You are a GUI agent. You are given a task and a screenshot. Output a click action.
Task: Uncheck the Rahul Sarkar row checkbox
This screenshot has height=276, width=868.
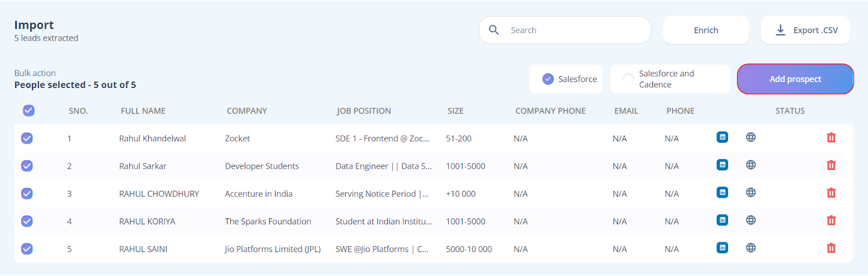click(x=27, y=166)
